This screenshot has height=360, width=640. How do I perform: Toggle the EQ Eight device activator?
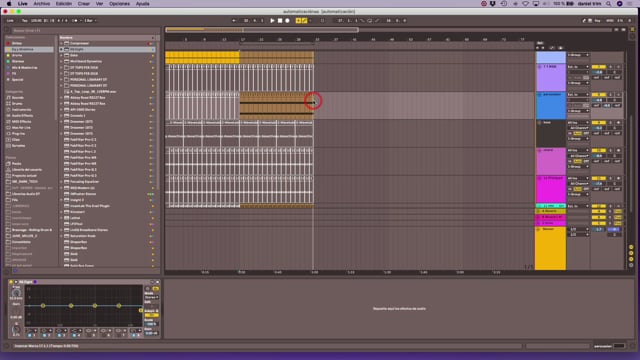[x=11, y=282]
